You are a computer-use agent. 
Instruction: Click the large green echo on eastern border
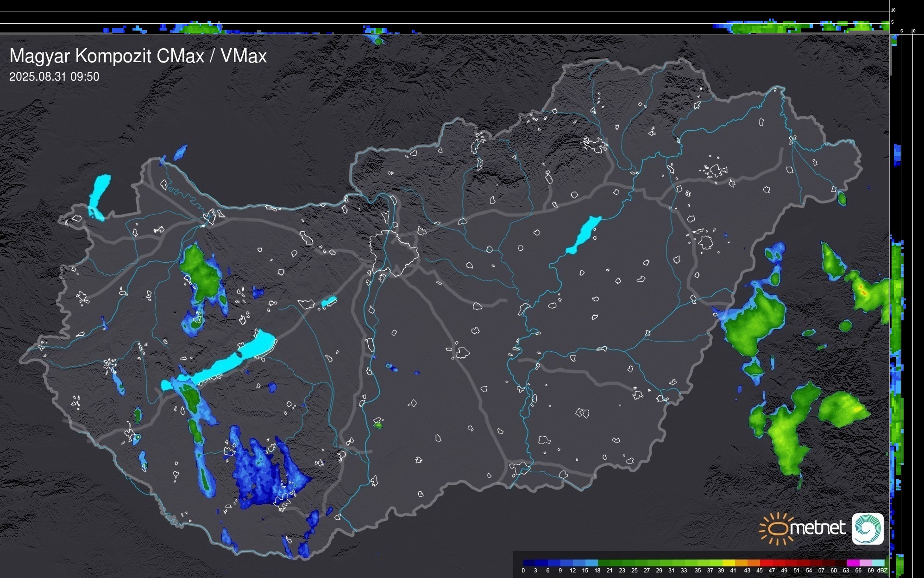[754, 322]
